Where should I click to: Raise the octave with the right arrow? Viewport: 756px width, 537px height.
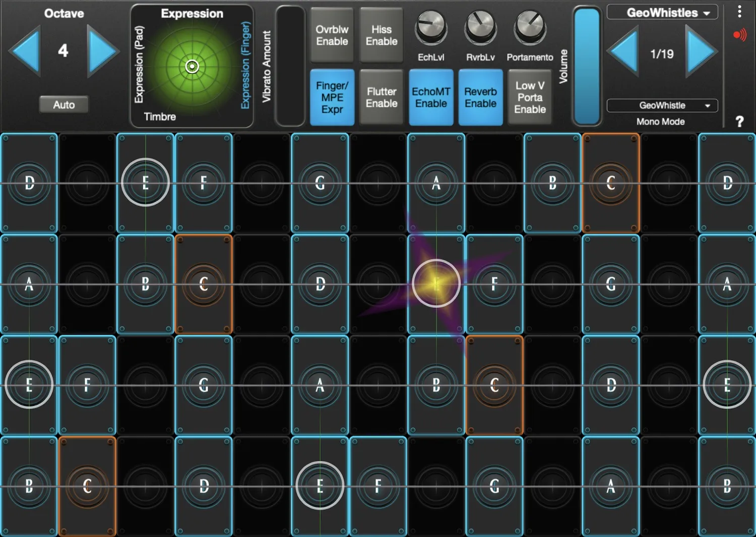103,51
